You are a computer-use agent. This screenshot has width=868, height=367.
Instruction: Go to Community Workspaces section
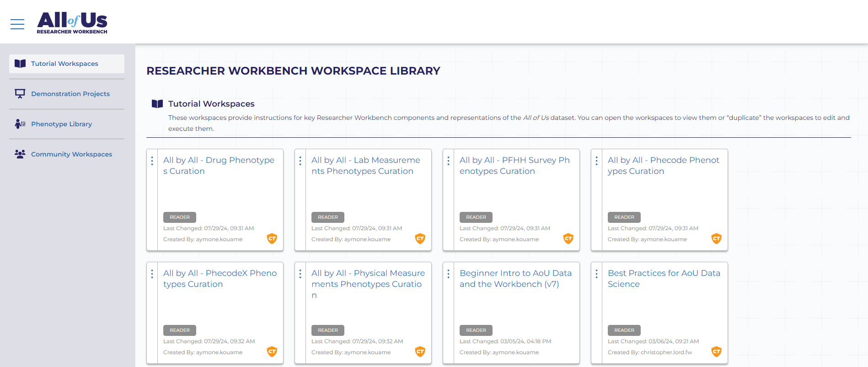click(x=71, y=154)
